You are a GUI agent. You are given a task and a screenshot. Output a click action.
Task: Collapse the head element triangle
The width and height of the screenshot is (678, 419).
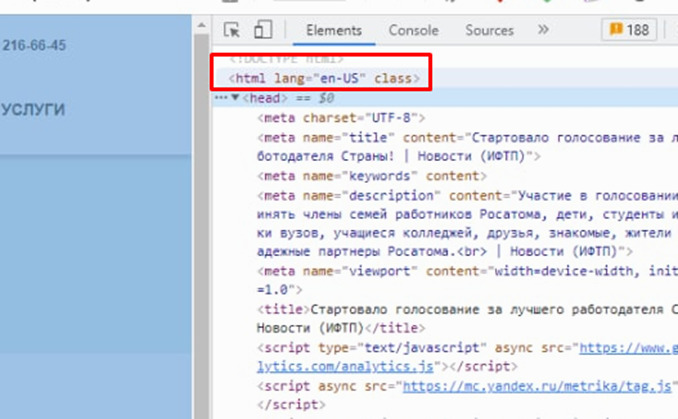tap(235, 97)
